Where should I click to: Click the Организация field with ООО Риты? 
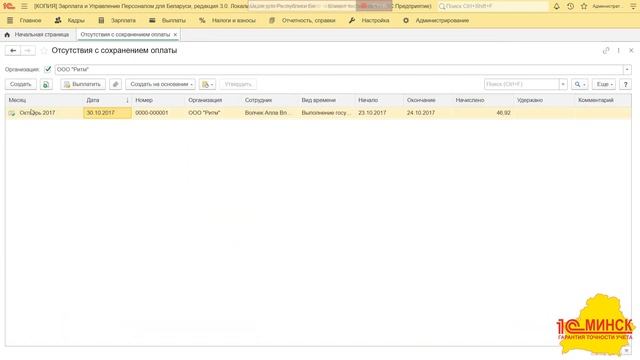(x=339, y=69)
